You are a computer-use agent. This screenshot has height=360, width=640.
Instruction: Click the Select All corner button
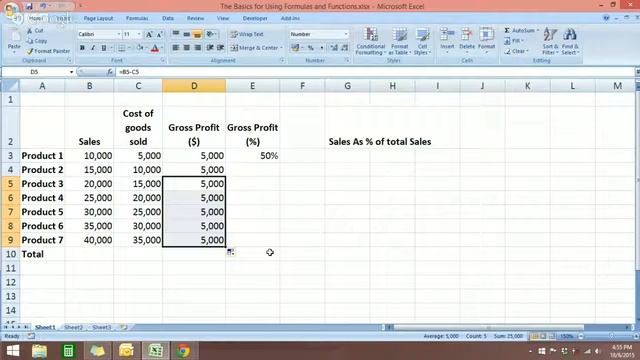pyautogui.click(x=11, y=86)
